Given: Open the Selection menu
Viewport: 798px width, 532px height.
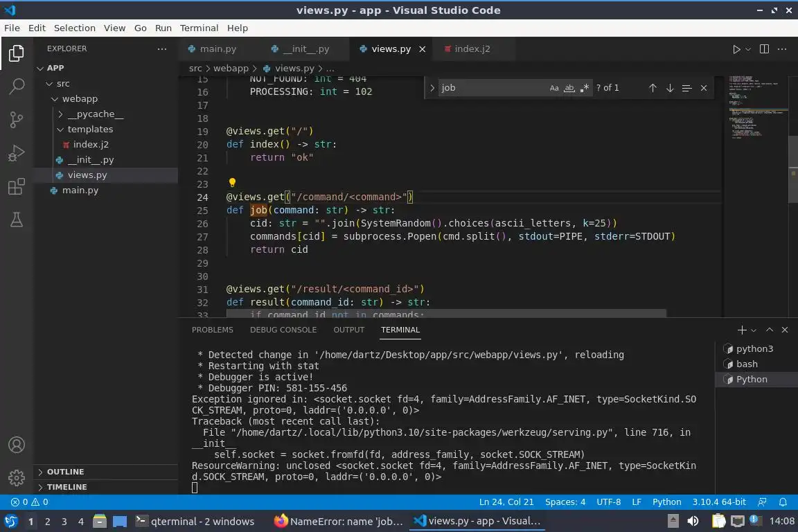Looking at the screenshot, I should (74, 28).
